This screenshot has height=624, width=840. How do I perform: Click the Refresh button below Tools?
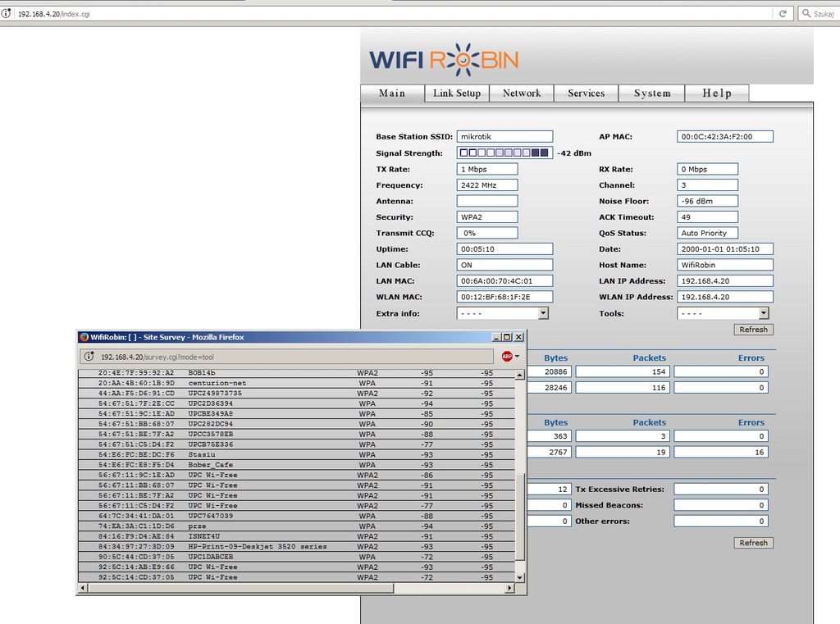[x=753, y=330]
